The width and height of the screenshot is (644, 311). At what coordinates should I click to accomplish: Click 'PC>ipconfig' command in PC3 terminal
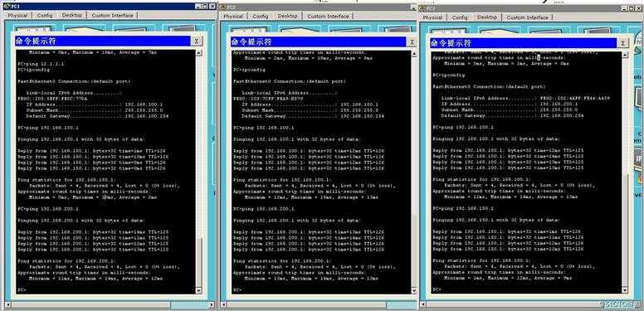tap(449, 75)
